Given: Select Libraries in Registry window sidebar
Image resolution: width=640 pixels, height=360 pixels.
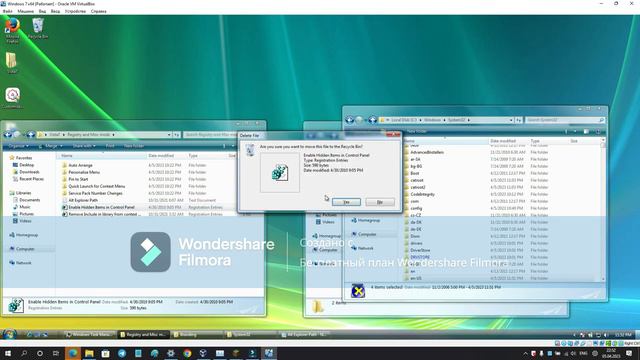Looking at the screenshot, I should 20,193.
